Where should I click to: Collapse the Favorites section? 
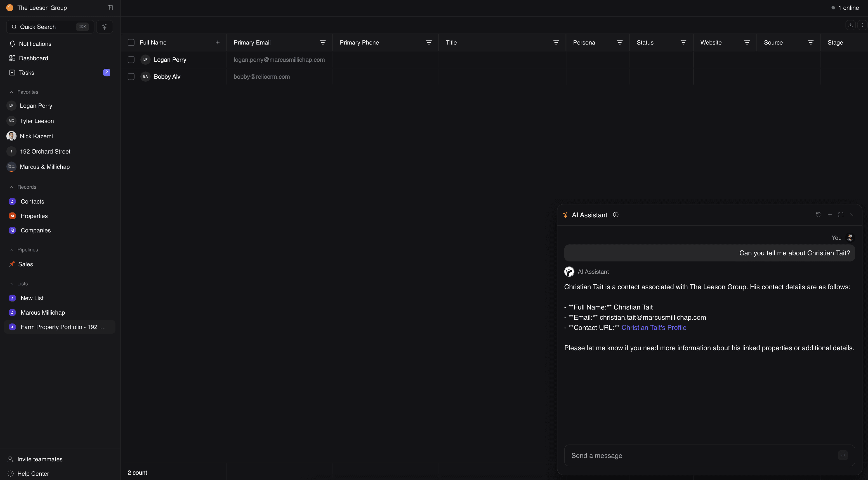tap(12, 91)
